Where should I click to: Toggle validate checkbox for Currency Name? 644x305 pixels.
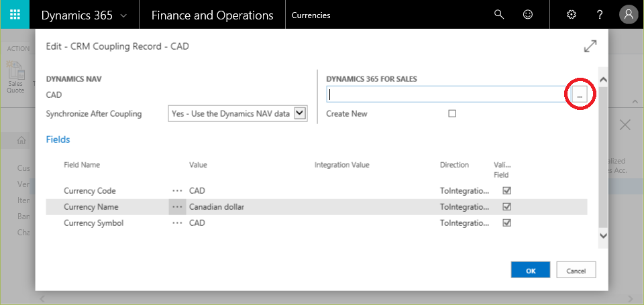(x=507, y=206)
